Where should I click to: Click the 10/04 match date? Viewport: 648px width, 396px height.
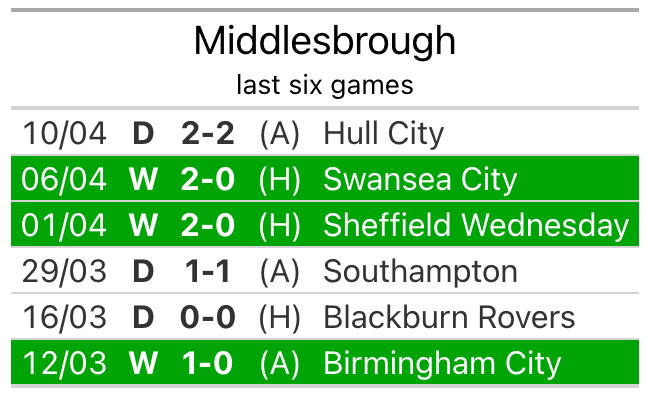(64, 134)
